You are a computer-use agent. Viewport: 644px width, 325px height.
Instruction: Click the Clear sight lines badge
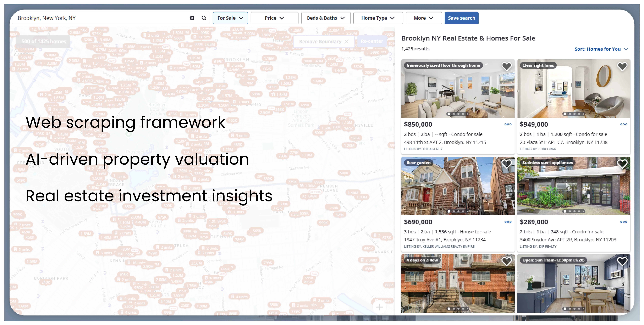pyautogui.click(x=538, y=65)
